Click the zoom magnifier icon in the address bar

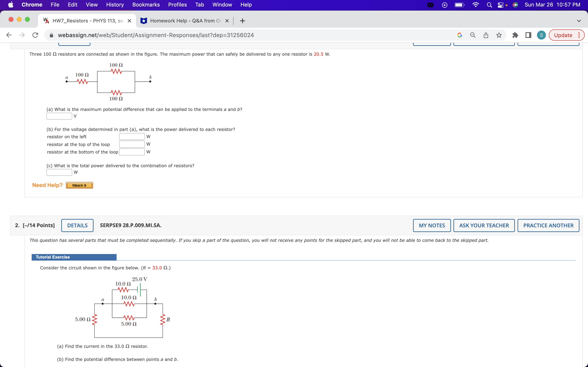point(472,35)
